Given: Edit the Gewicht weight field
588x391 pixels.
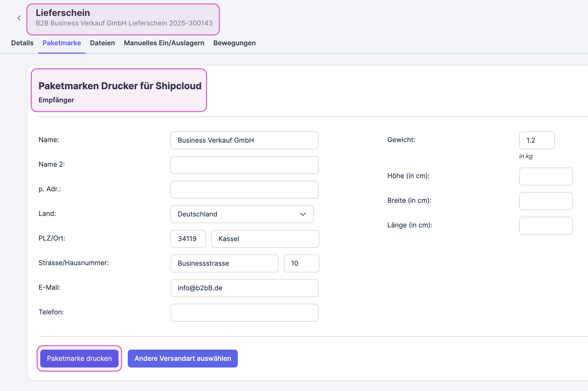Looking at the screenshot, I should [537, 140].
